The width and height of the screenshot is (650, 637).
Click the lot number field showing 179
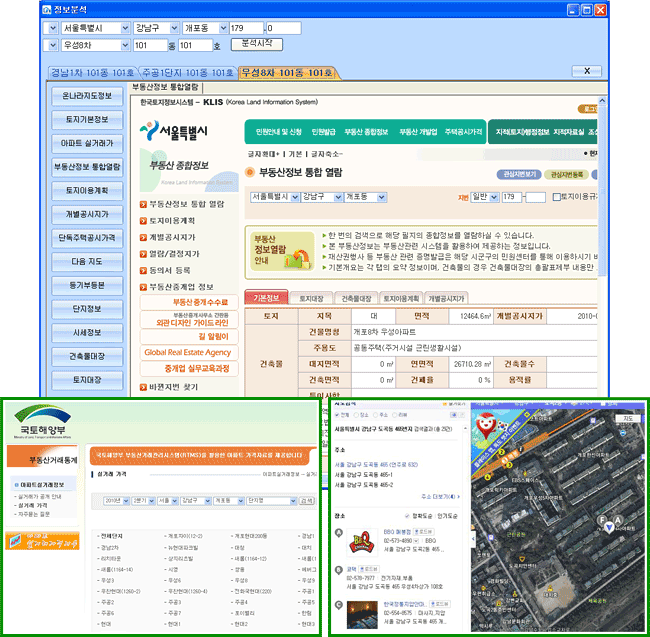pos(246,28)
